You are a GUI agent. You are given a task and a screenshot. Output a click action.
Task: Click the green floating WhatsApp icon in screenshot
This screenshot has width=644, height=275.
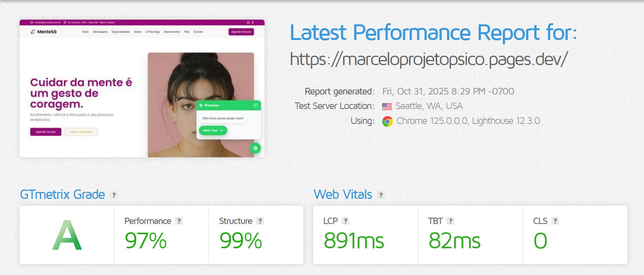point(256,148)
